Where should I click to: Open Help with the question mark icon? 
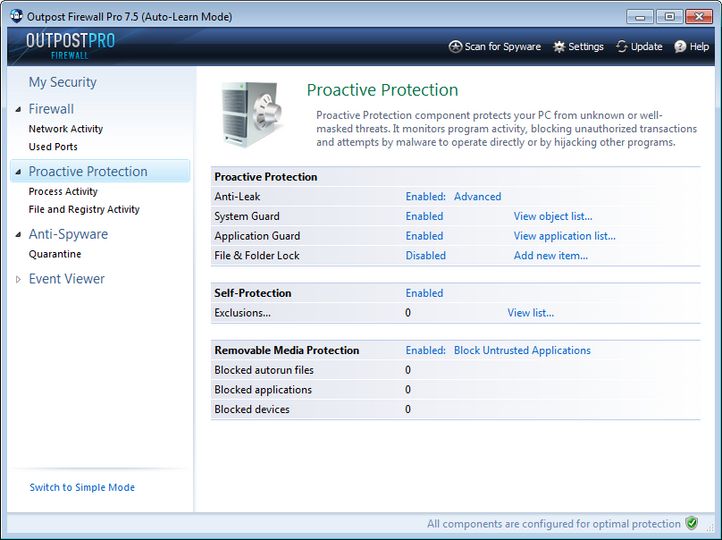(x=680, y=47)
